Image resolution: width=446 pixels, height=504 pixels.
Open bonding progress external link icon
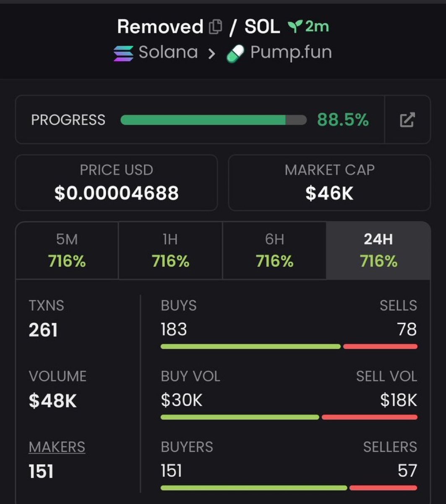click(x=407, y=120)
